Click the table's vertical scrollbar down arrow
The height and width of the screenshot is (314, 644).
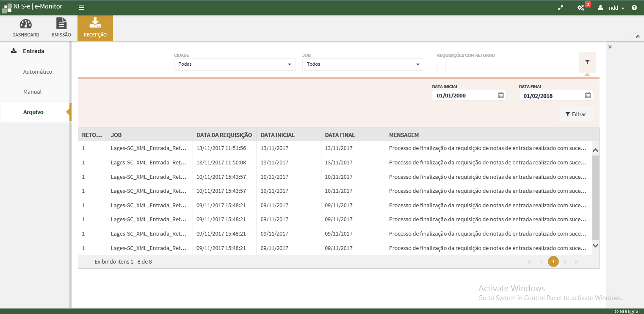pos(595,245)
